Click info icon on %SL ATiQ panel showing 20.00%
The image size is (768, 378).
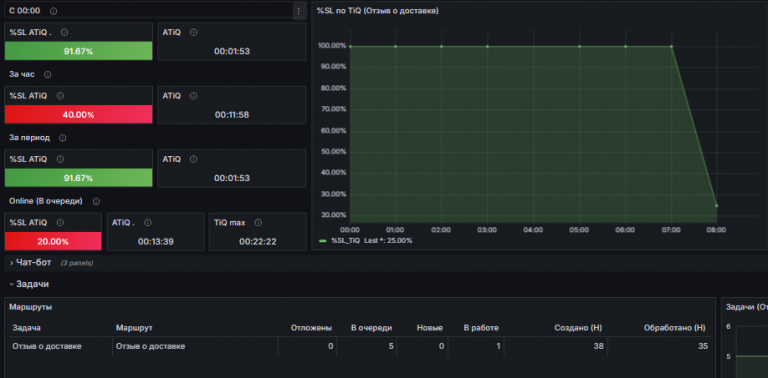[x=60, y=222]
